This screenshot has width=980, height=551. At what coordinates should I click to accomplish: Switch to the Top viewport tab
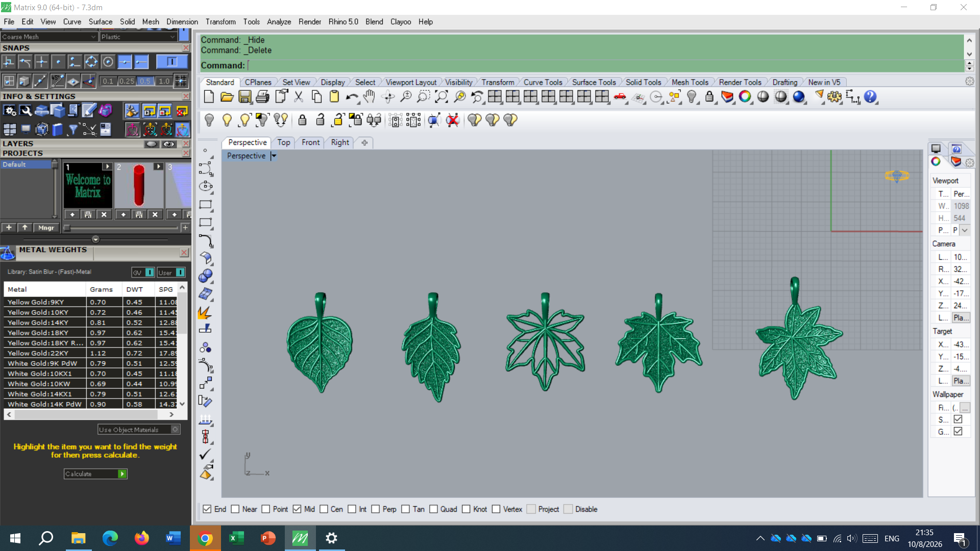tap(284, 142)
